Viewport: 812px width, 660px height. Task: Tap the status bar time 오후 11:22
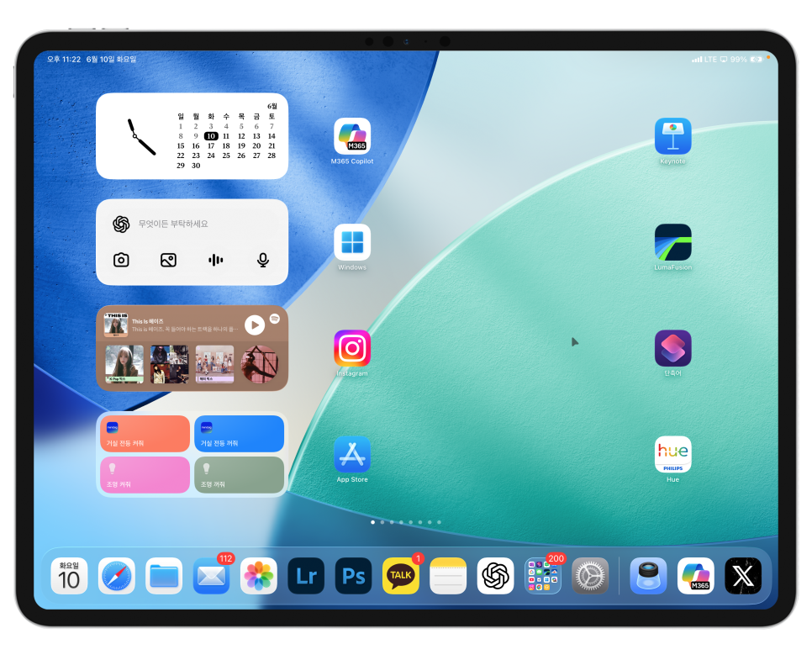point(64,59)
